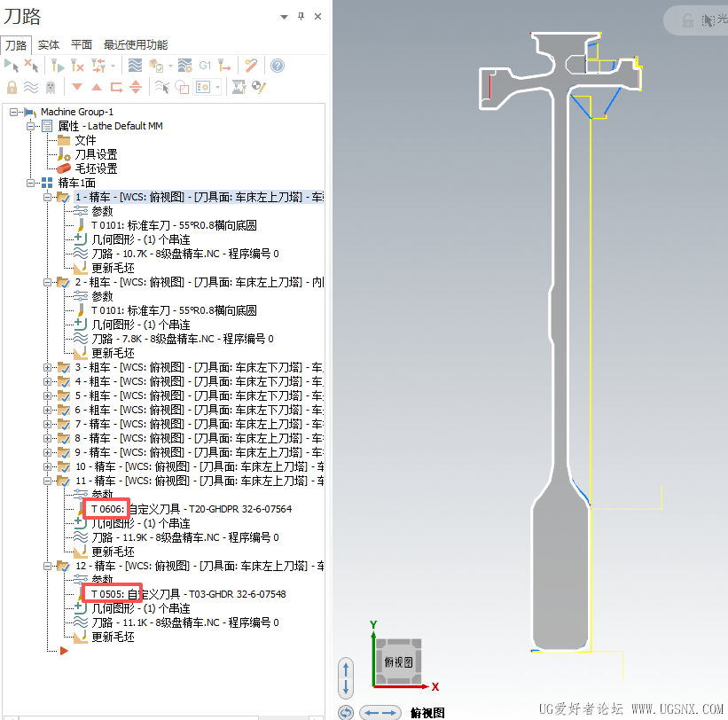Click Delete all operations dynamite icon
The image size is (728, 720).
(x=251, y=66)
